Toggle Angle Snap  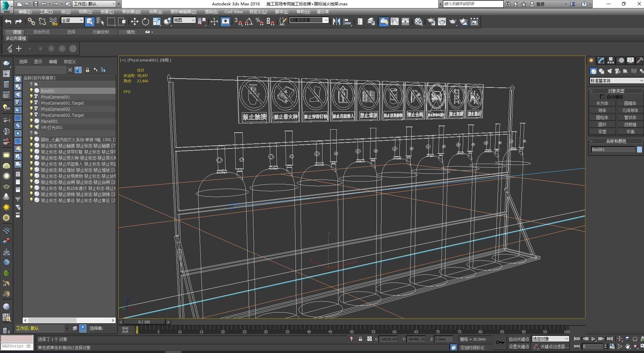(x=249, y=22)
